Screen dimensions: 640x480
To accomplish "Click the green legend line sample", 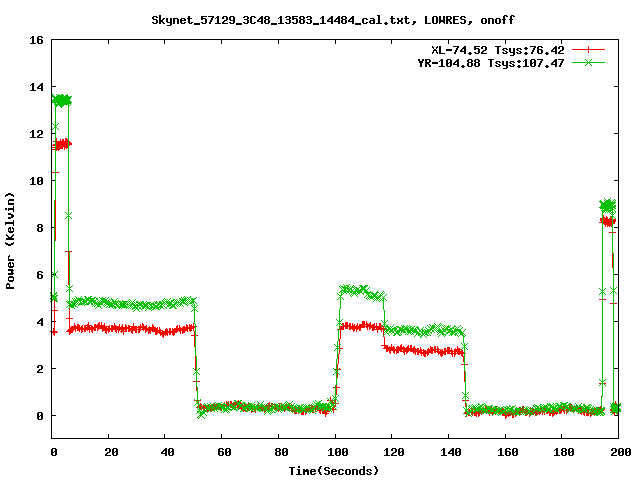I will click(588, 62).
